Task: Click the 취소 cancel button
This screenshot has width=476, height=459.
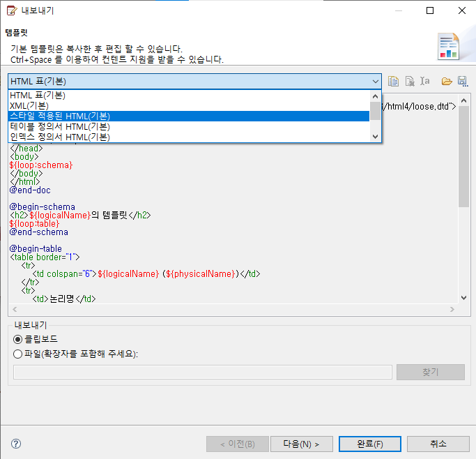Action: (438, 444)
